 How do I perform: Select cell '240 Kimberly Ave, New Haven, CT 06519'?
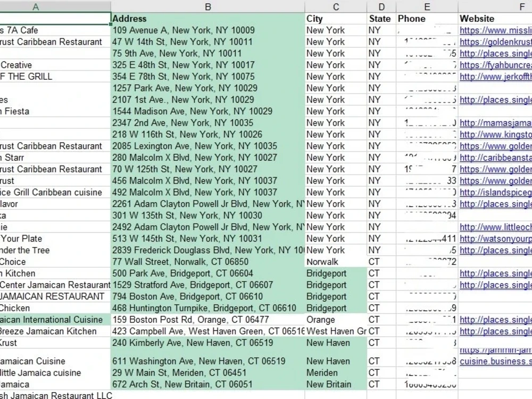pos(207,343)
